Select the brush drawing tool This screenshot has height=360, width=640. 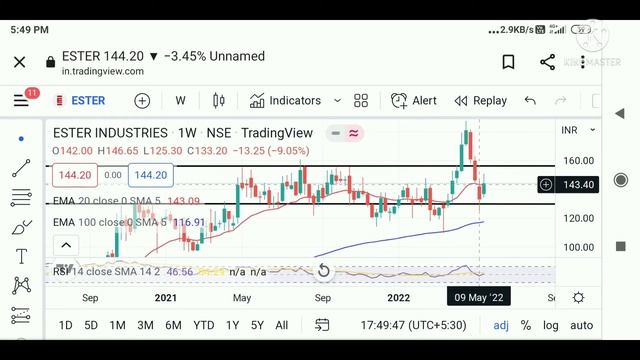pos(21,227)
